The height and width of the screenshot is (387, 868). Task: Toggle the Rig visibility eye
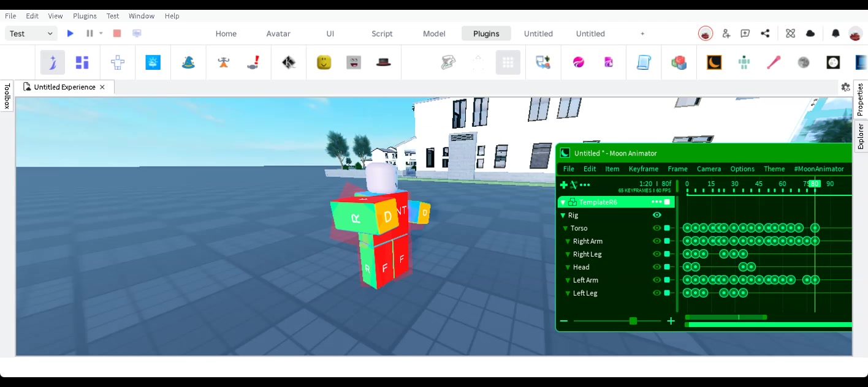(x=657, y=215)
